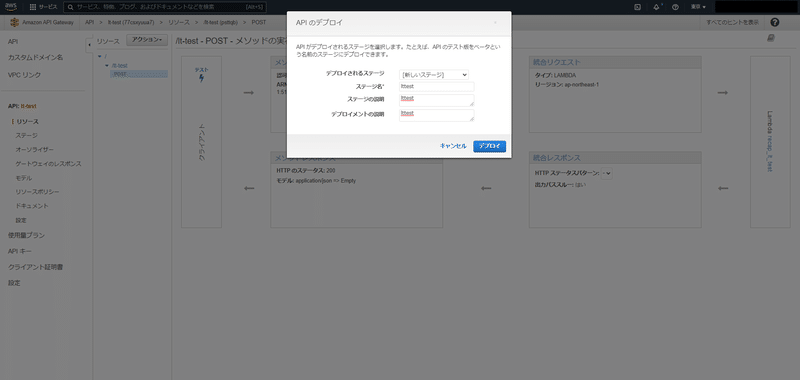
Task: Click the search magnifier icon in top bar
Action: click(x=70, y=7)
